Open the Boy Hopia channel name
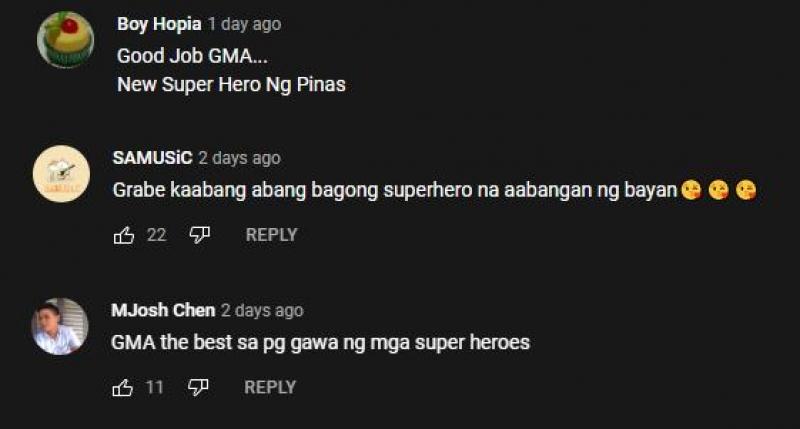This screenshot has height=429, width=800. (x=159, y=24)
